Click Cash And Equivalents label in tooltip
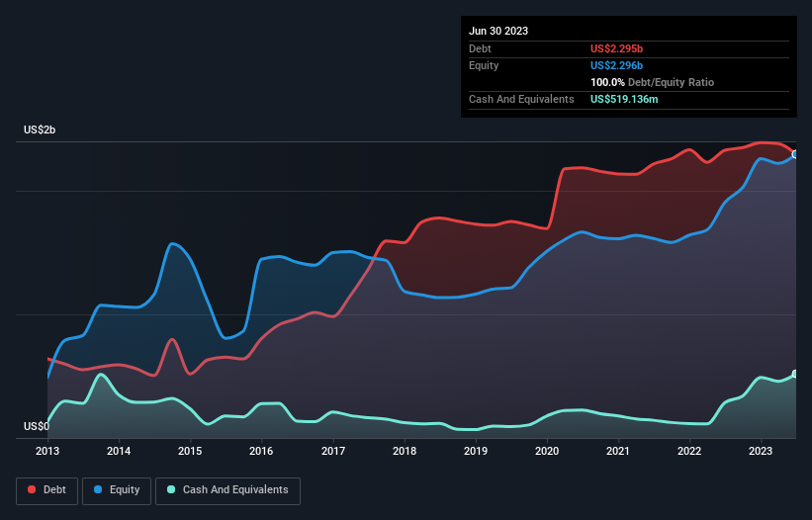Image resolution: width=812 pixels, height=520 pixels. pyautogui.click(x=521, y=99)
